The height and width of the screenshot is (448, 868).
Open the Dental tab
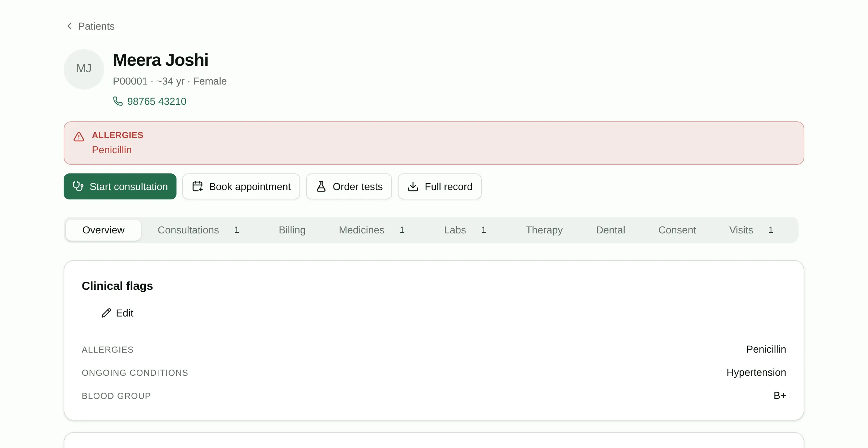610,230
